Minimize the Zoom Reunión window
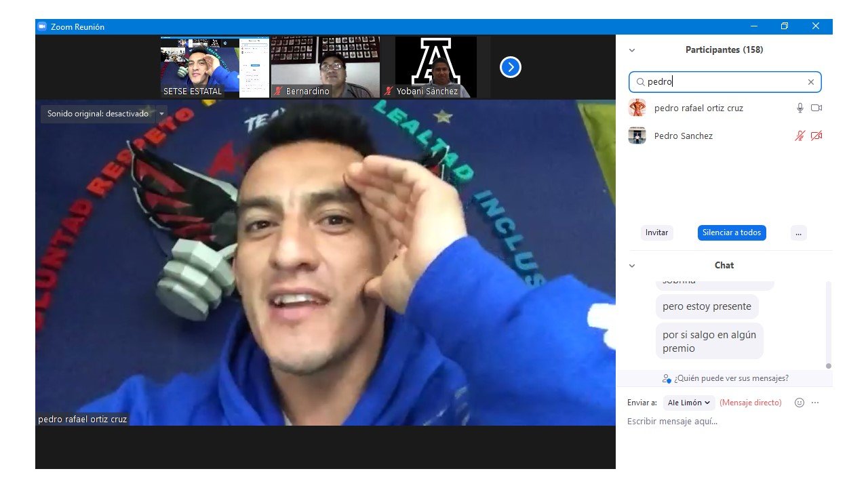 [754, 26]
